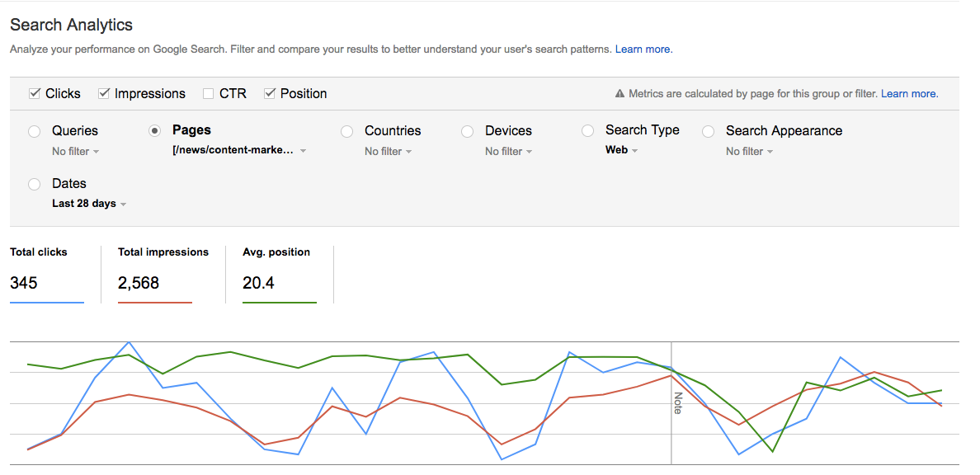
Task: Select the Countries radio button
Action: coord(347,131)
